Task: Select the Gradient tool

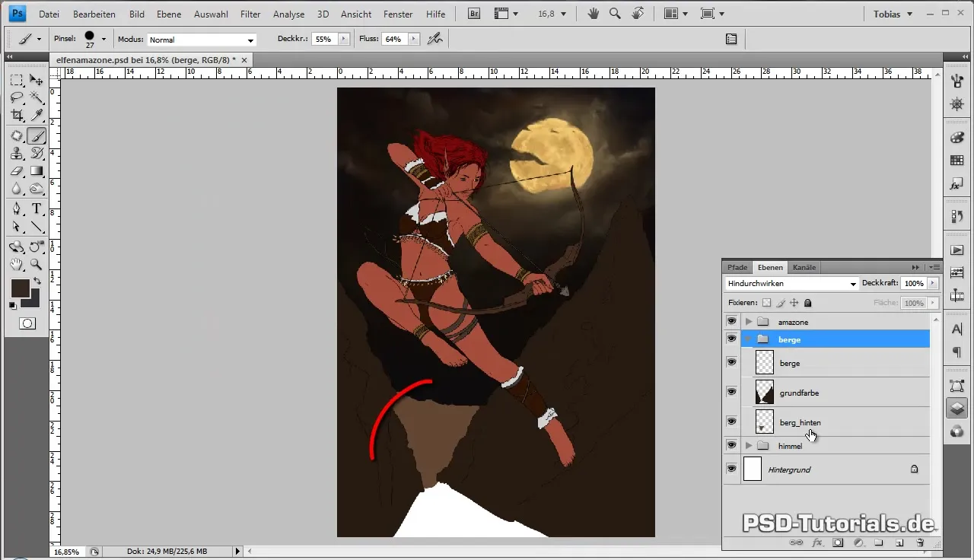Action: [36, 171]
